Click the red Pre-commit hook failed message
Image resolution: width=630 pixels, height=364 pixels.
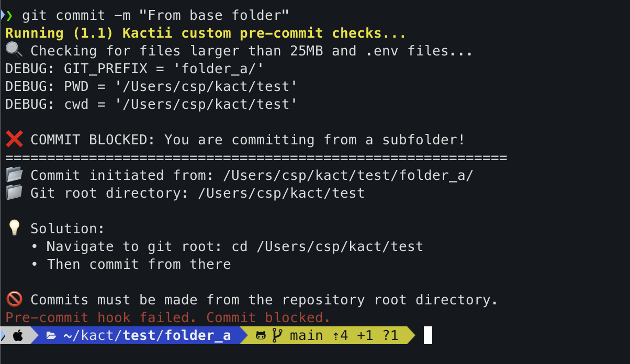point(168,317)
